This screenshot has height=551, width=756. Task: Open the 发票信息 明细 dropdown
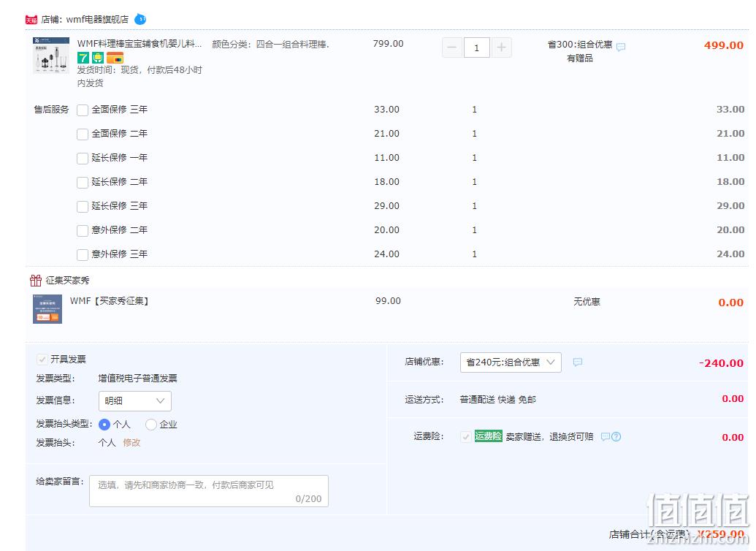point(134,401)
